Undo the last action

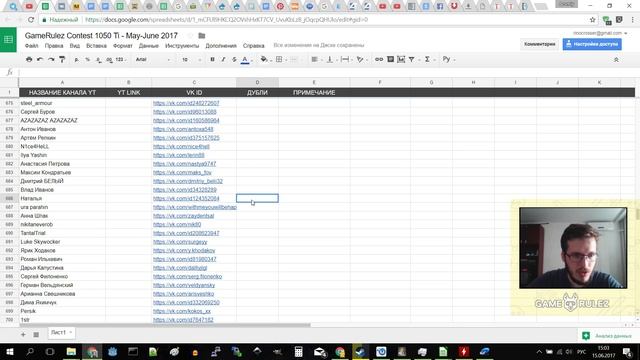pyautogui.click(x=40, y=60)
